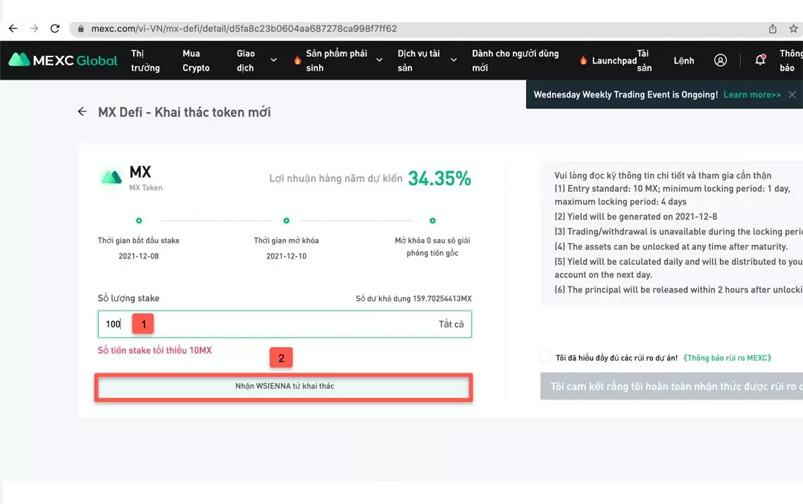This screenshot has width=803, height=504.
Task: Expand the Dịch vụ tài sản chevron
Action: coord(453,60)
